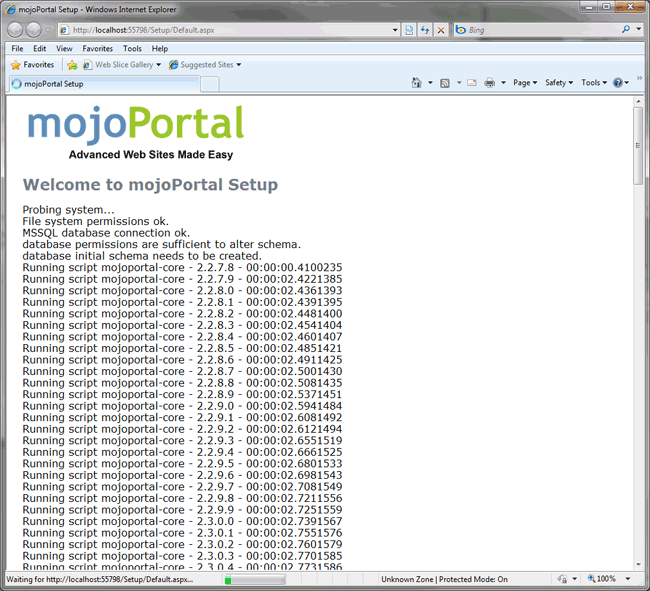The height and width of the screenshot is (591, 650).
Task: Click the Print icon in command bar
Action: pyautogui.click(x=490, y=83)
